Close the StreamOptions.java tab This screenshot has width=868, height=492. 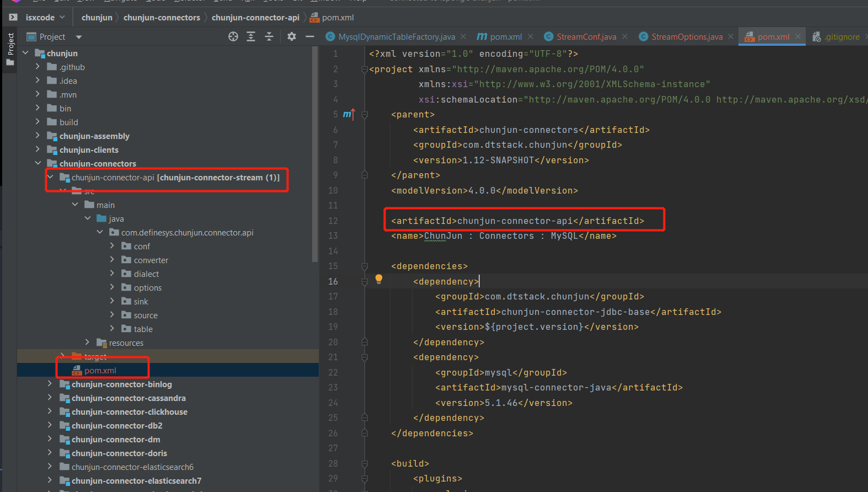[731, 36]
